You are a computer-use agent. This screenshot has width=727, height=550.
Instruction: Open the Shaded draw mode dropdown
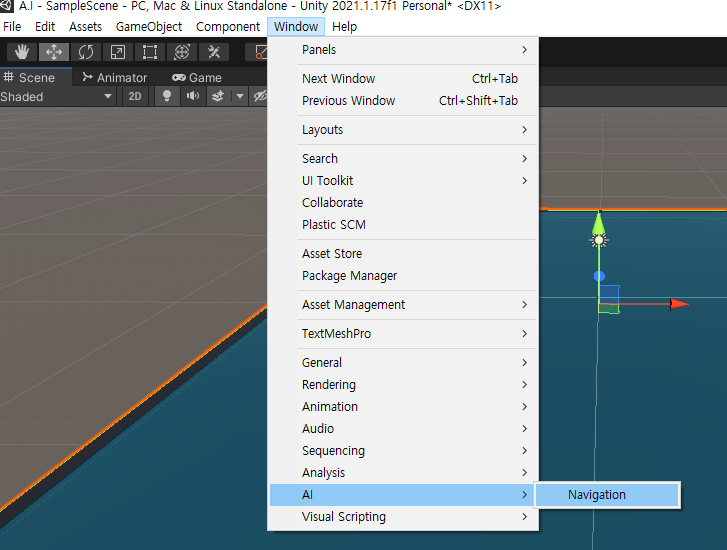click(57, 96)
